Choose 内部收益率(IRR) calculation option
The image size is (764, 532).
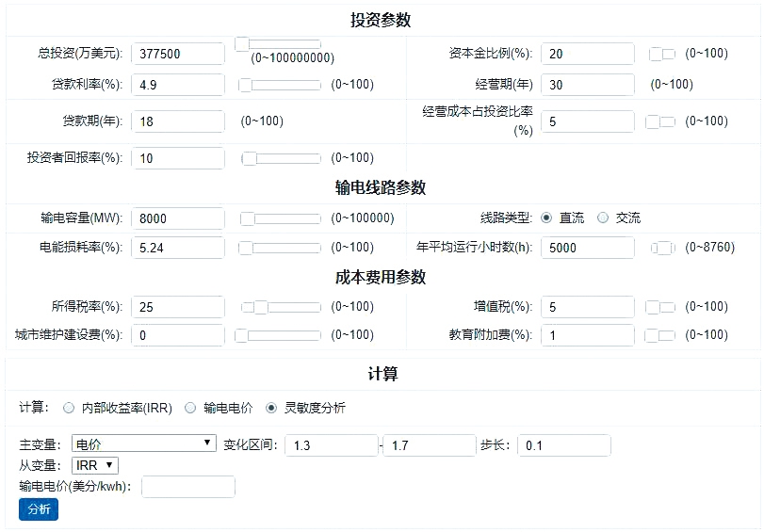pos(69,408)
